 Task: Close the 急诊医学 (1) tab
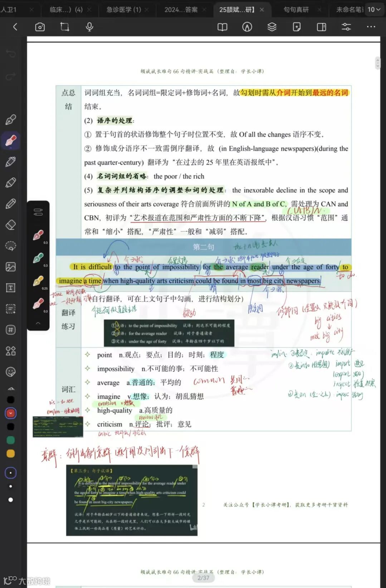(x=146, y=10)
